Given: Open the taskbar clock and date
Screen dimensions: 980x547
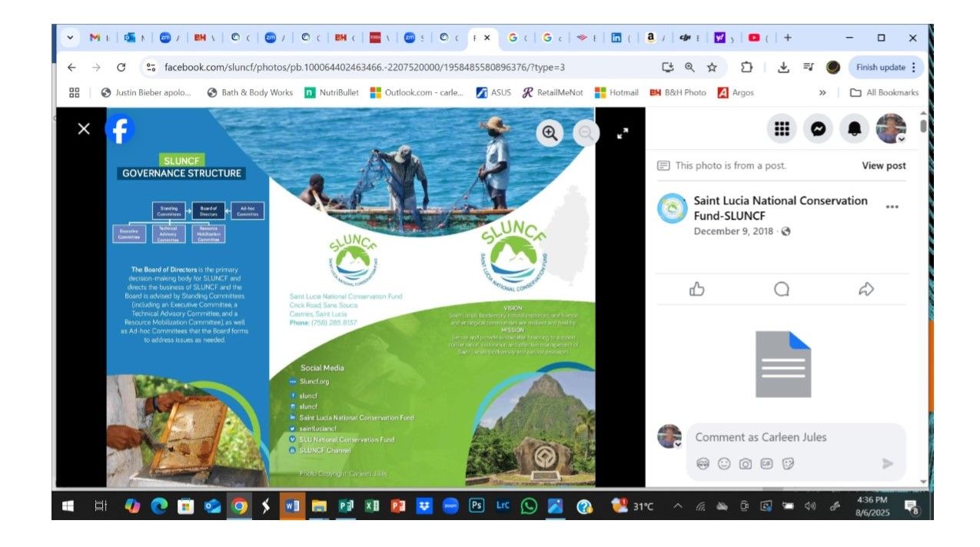Looking at the screenshot, I should [872, 506].
